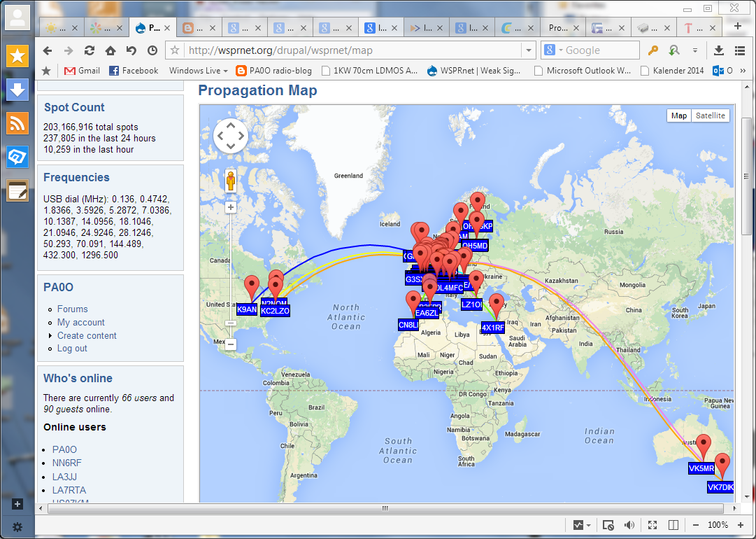Open the small dropdown arrow beside the search icon
Screen dimensions: 756x539
(x=694, y=50)
